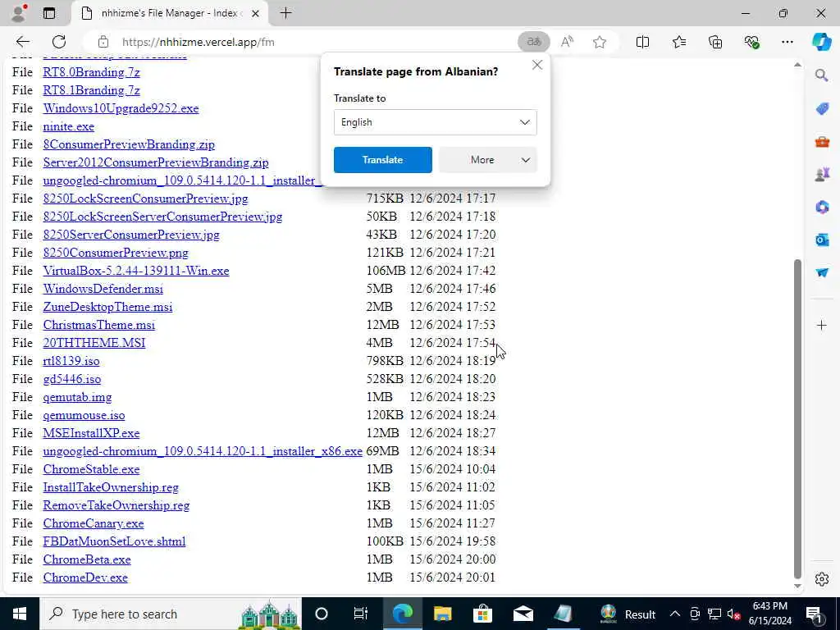Open VirtualBox-5.2.44-139111-Win.exe link
Screen dimensions: 840x630
pos(136,271)
